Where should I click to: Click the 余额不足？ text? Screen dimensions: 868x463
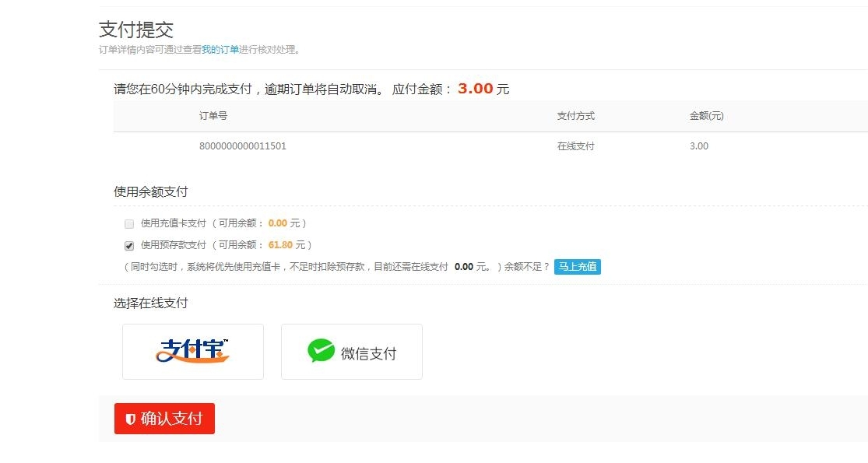click(x=526, y=267)
